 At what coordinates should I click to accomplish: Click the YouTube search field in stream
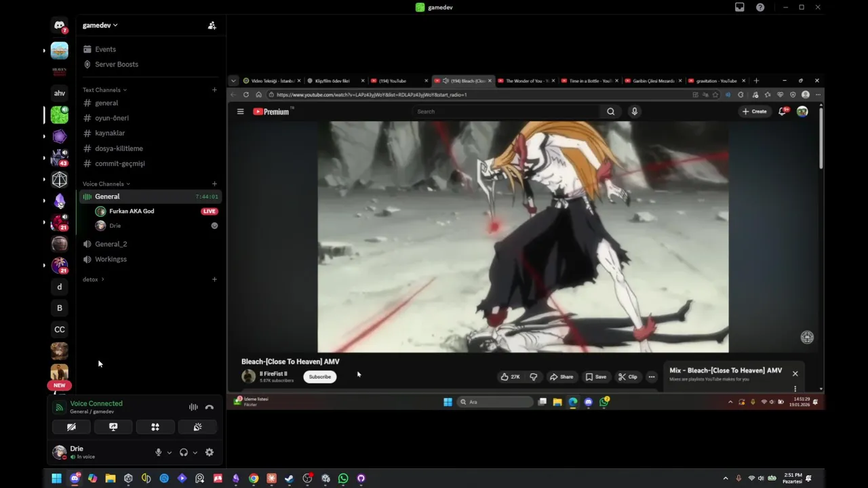coord(506,112)
